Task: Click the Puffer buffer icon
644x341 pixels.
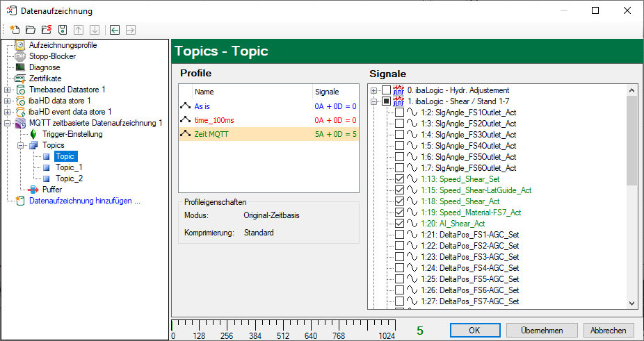Action: point(33,190)
